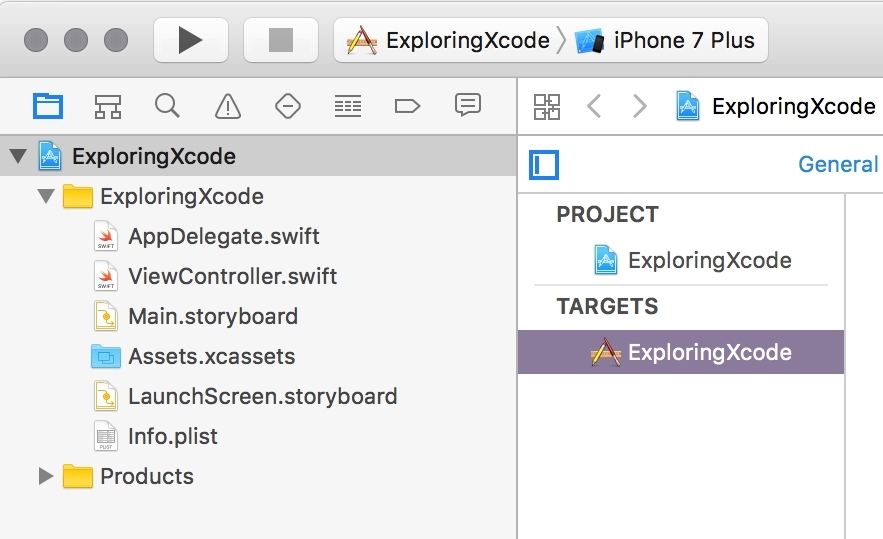883x539 pixels.
Task: Open the Find navigator magnifier icon
Action: 167,106
